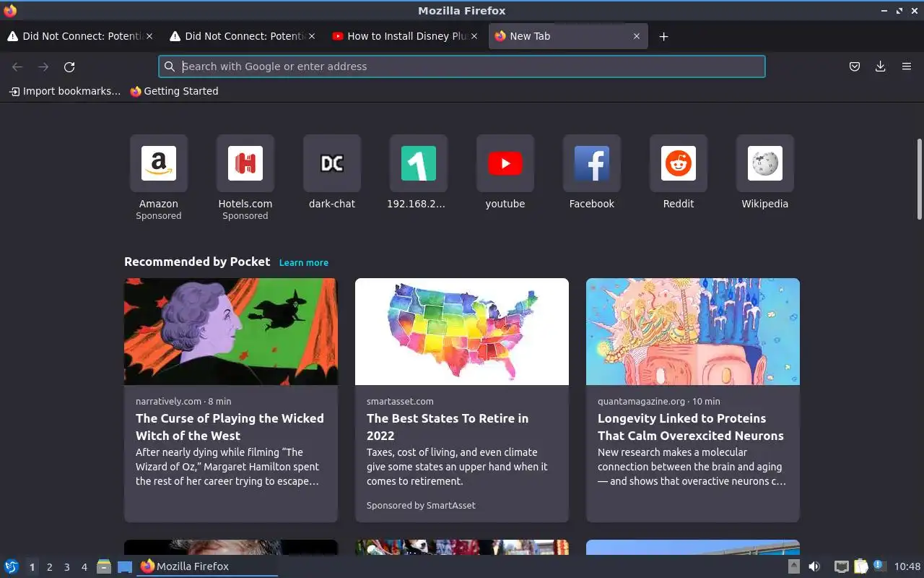Click quantamagazine.org · 10 min source text
The height and width of the screenshot is (578, 924).
(659, 401)
